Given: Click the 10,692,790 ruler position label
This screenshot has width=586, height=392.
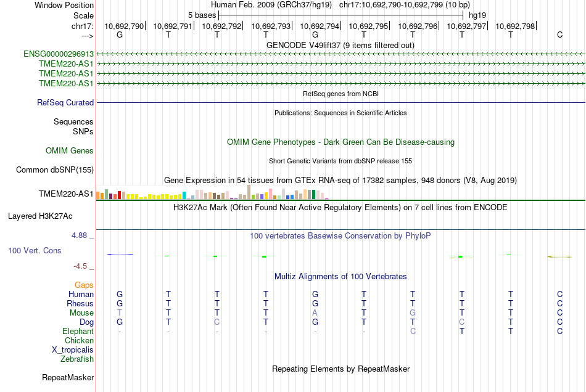Looking at the screenshot, I should [124, 26].
